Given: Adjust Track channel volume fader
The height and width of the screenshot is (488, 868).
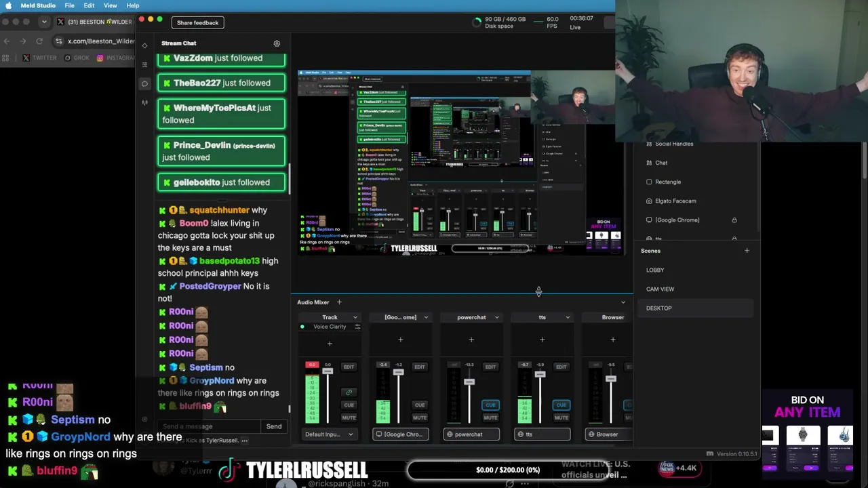Looking at the screenshot, I should click(x=328, y=371).
